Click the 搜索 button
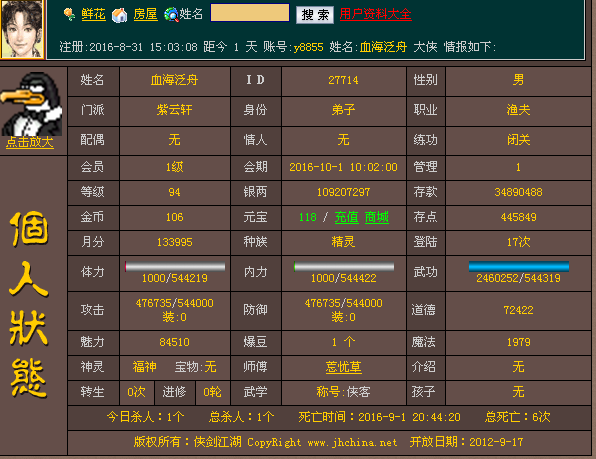The height and width of the screenshot is (459, 596). [315, 15]
